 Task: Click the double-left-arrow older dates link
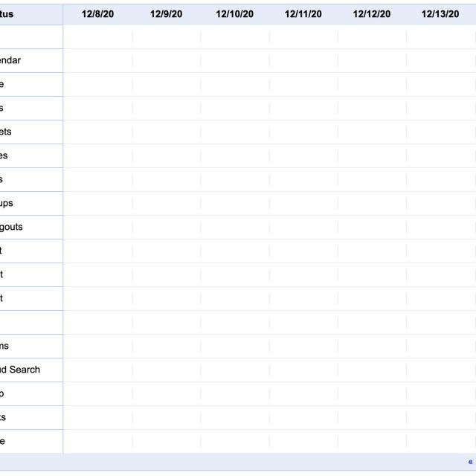[x=470, y=462]
